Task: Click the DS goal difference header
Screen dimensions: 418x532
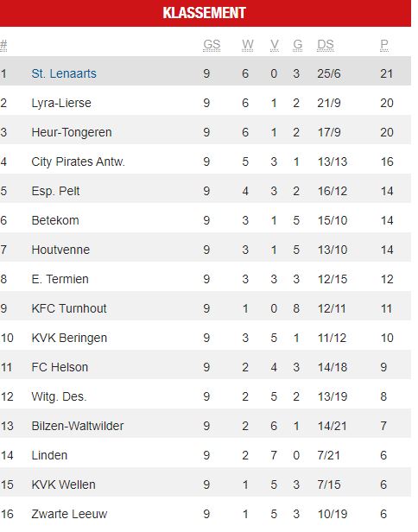Action: 326,44
